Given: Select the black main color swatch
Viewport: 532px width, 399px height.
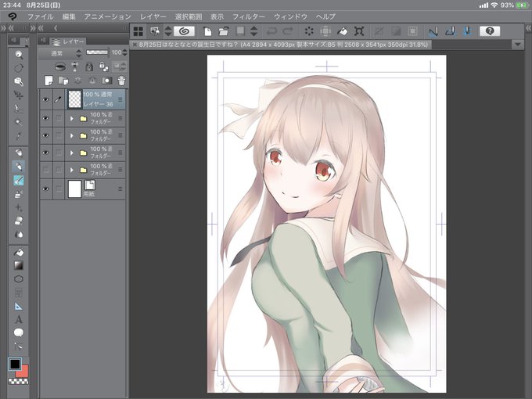Looking at the screenshot, I should point(15,364).
